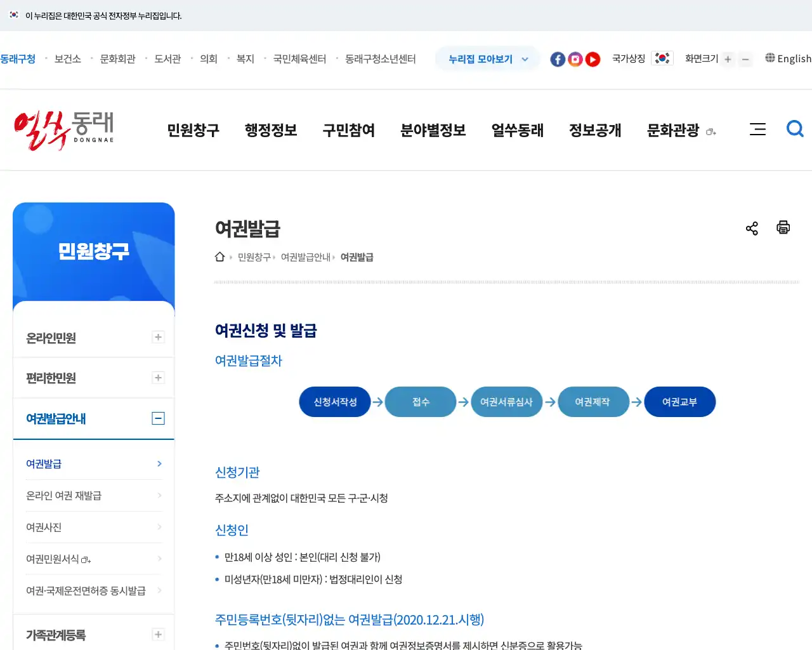Click the 여권서류심사 step pill
Viewport: 812px width, 650px height.
click(506, 402)
